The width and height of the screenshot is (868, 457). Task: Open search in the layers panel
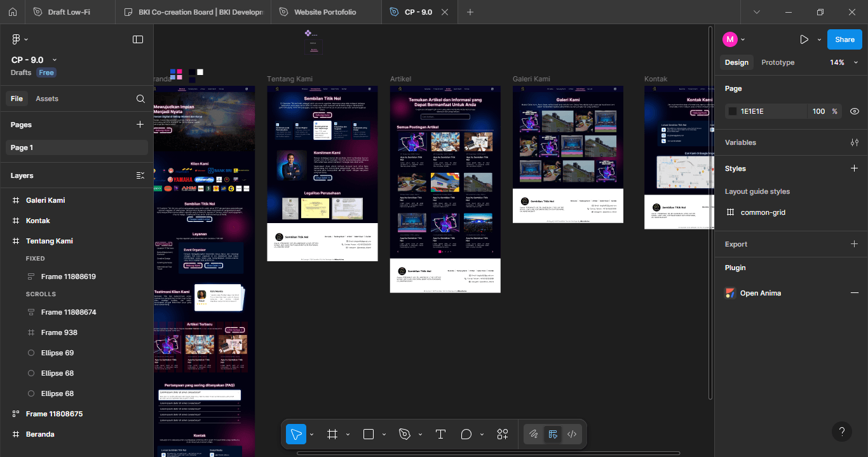(140, 99)
